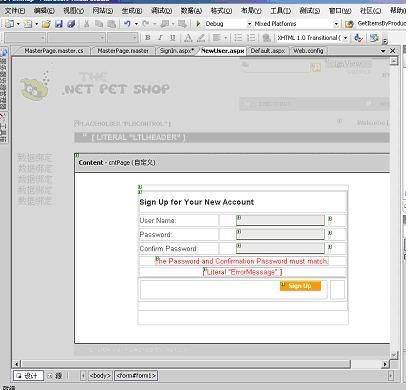Open the 格式(O) menu
This screenshot has width=408, height=390.
(221, 11)
